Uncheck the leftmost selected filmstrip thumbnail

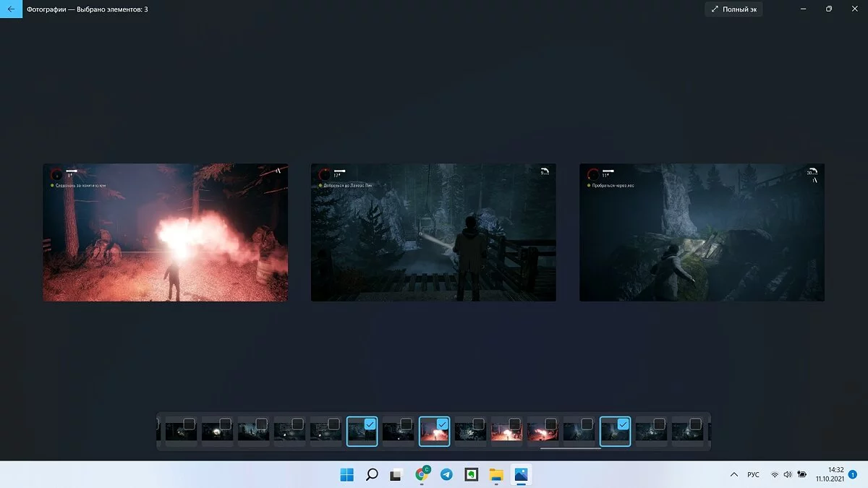tap(370, 424)
